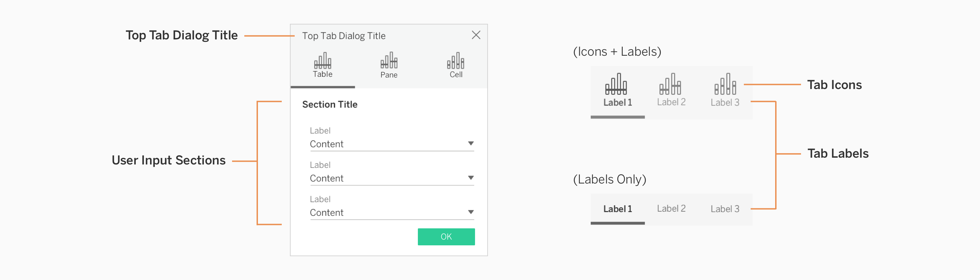
Task: Expand the second Content dropdown
Action: tap(471, 177)
